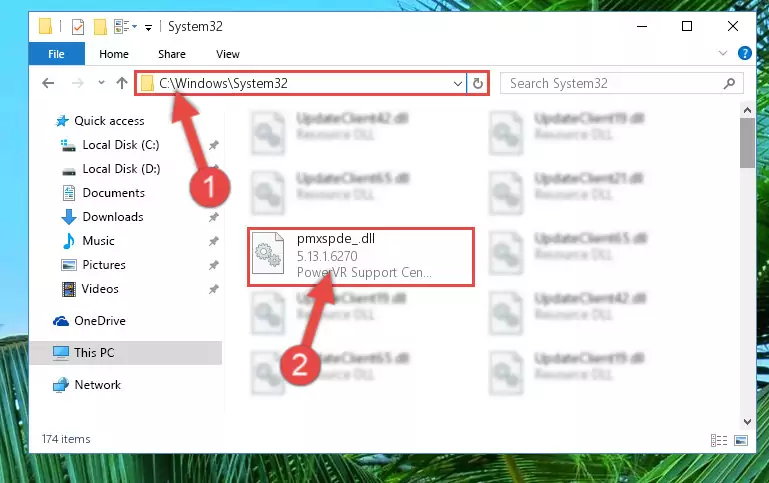Expand the ribbon with the chevron
The image size is (769, 483).
(x=722, y=53)
